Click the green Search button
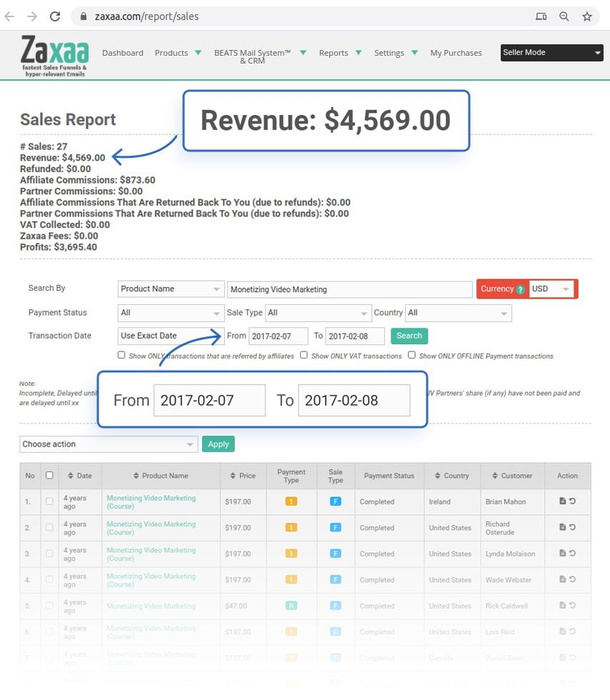 pos(409,336)
